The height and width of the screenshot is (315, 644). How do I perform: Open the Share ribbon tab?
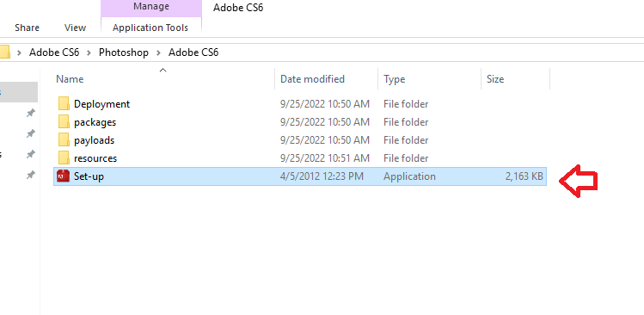click(x=28, y=28)
